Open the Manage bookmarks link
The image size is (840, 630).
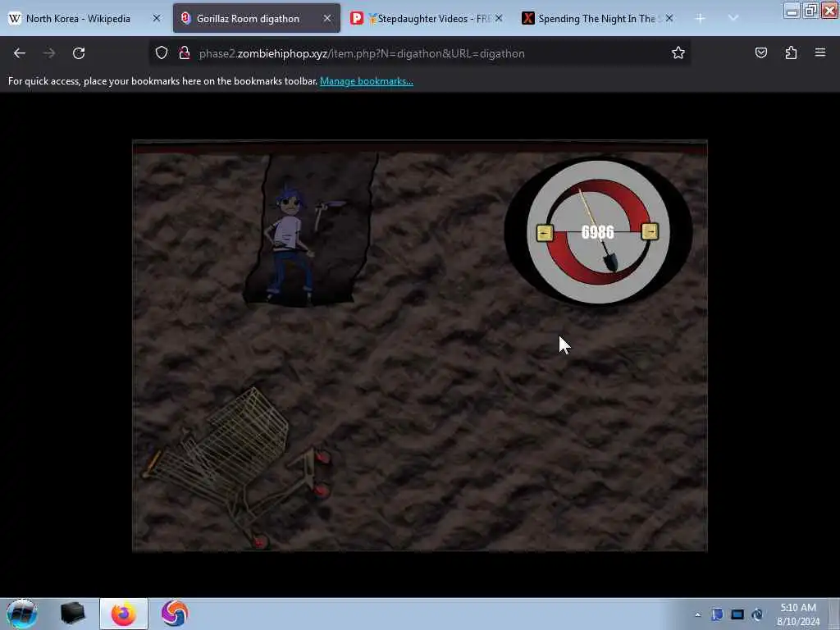[x=367, y=81]
